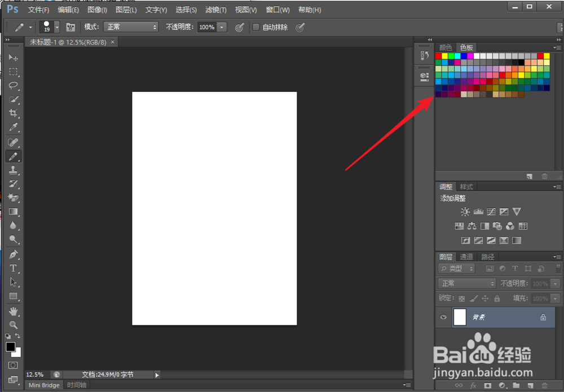The width and height of the screenshot is (564, 392).
Task: Open the opacity 100% slider dropdown
Action: click(x=222, y=27)
